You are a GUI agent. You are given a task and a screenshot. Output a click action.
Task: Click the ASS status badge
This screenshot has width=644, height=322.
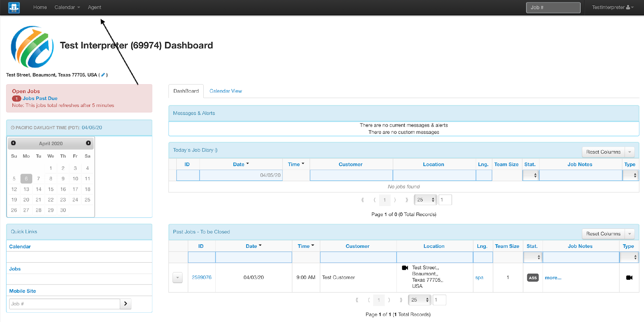click(x=533, y=278)
